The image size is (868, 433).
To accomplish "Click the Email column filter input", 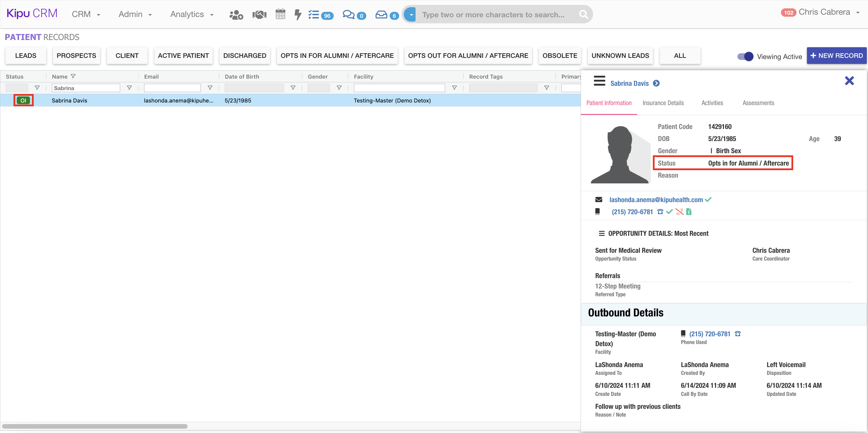I will tap(172, 88).
